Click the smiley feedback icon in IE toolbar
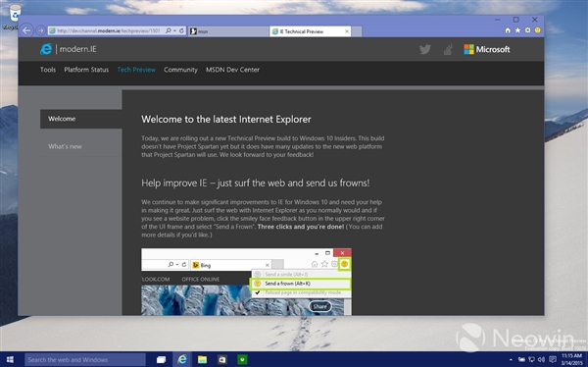The image size is (588, 367). click(538, 30)
